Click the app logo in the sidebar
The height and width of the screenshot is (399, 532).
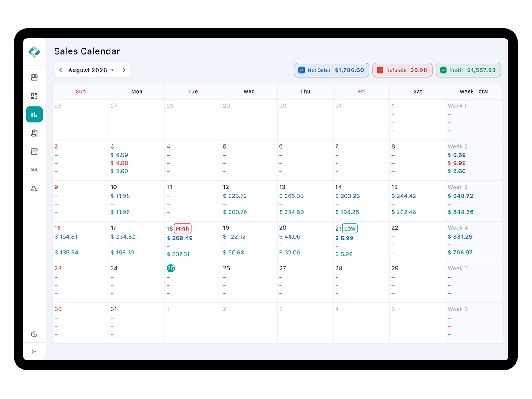tap(34, 52)
